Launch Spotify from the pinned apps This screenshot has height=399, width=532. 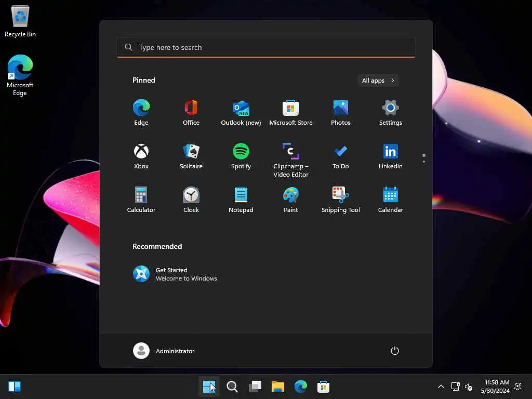point(241,157)
